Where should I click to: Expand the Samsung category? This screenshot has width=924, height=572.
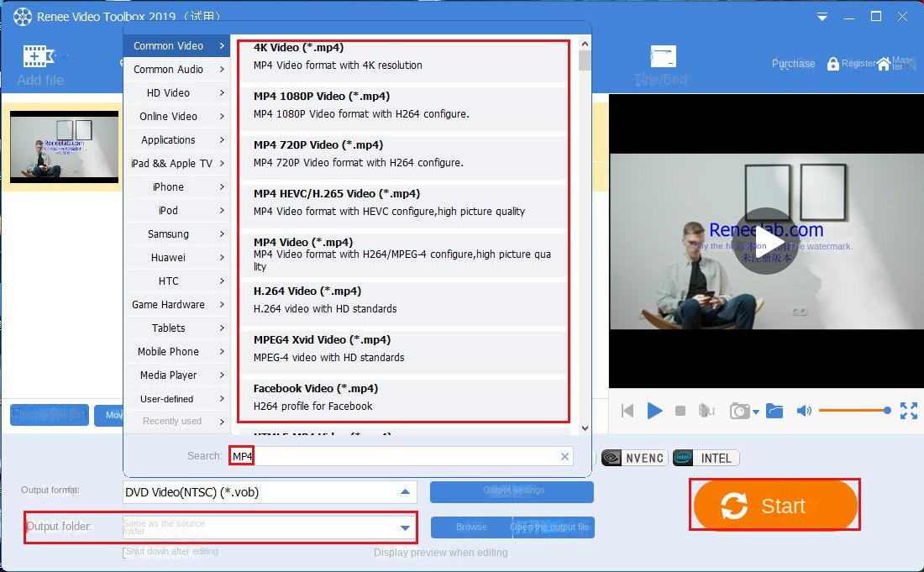pyautogui.click(x=176, y=234)
